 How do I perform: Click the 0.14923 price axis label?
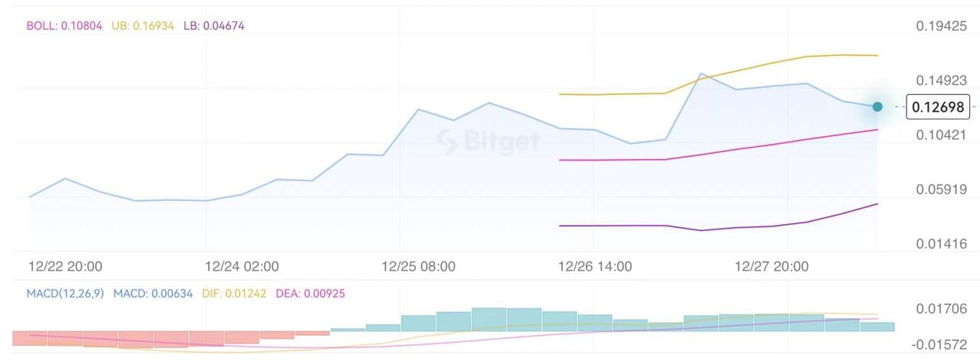941,80
